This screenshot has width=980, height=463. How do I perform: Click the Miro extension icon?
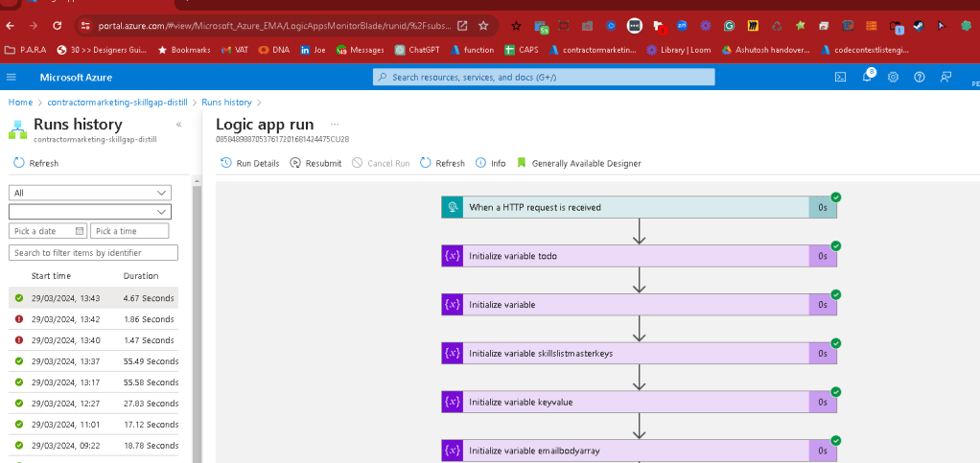click(x=753, y=26)
